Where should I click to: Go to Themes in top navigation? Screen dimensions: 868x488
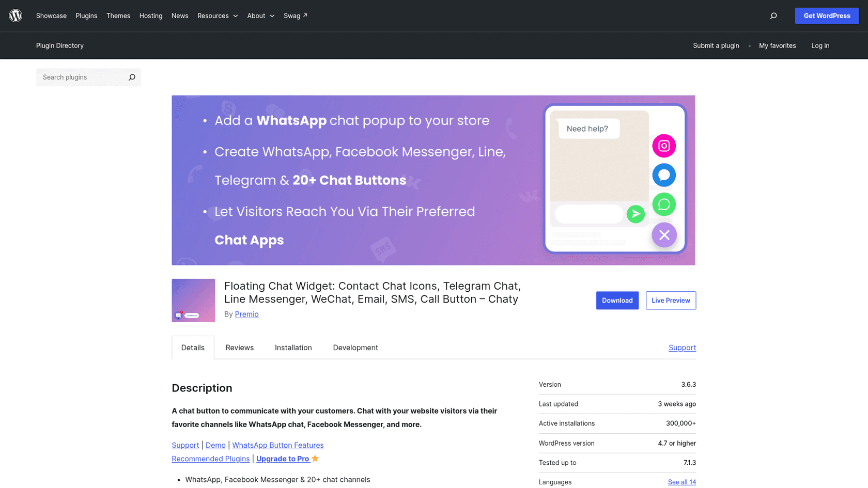click(x=118, y=16)
